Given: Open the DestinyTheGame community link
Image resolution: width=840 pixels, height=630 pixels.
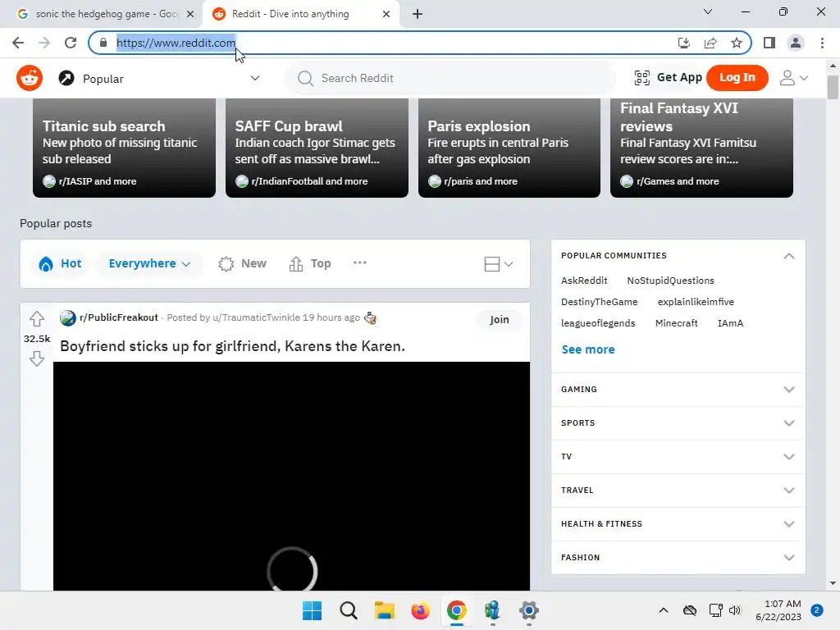Looking at the screenshot, I should [x=600, y=302].
